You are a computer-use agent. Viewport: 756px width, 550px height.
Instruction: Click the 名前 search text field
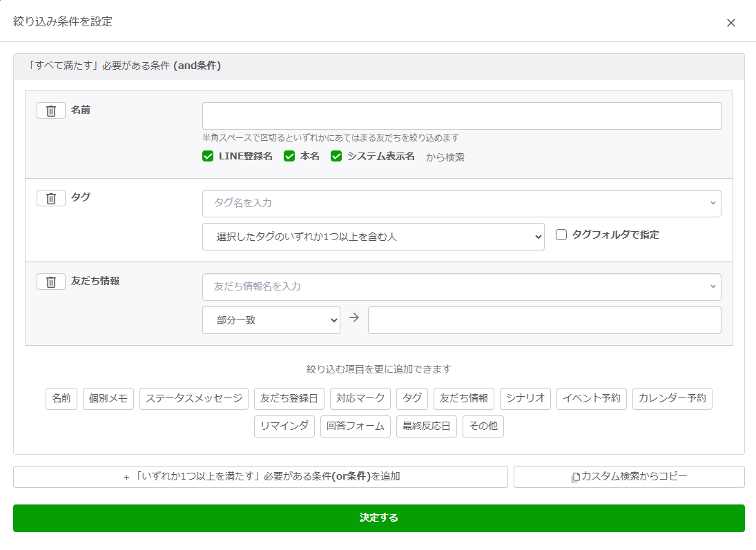click(461, 116)
